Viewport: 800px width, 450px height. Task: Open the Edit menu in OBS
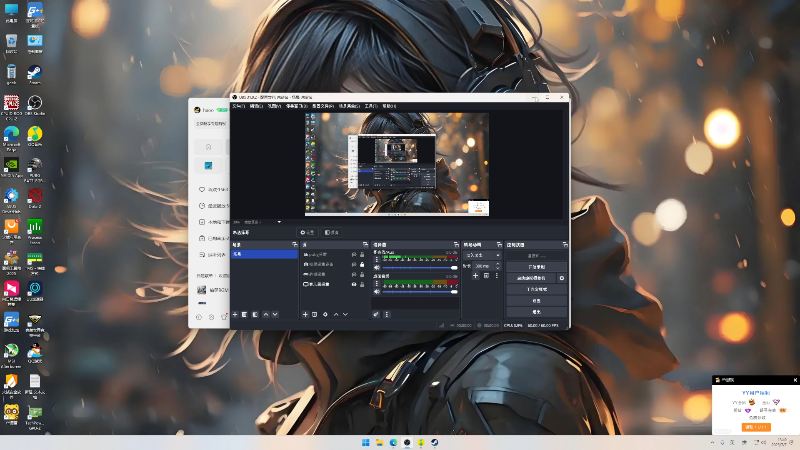point(256,106)
